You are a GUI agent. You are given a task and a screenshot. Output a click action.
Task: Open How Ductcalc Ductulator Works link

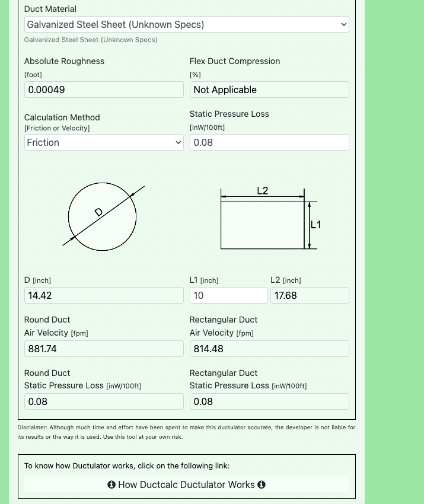(186, 484)
